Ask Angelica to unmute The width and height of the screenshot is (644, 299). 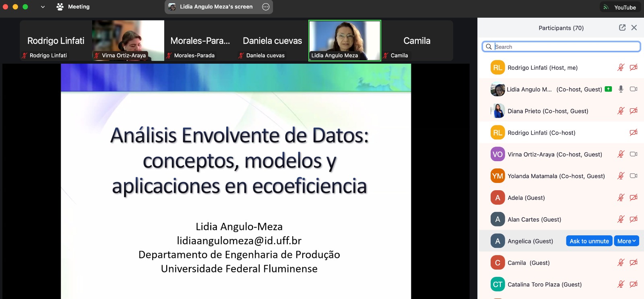point(589,241)
